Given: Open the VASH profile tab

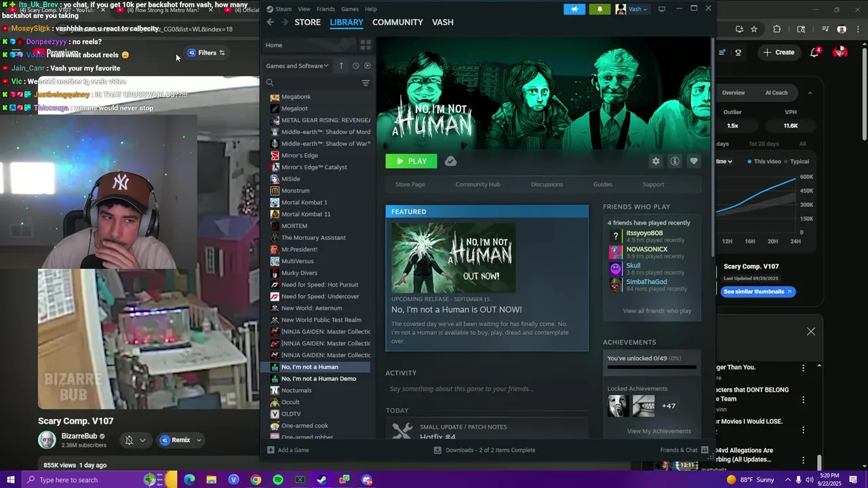Looking at the screenshot, I should coord(443,22).
